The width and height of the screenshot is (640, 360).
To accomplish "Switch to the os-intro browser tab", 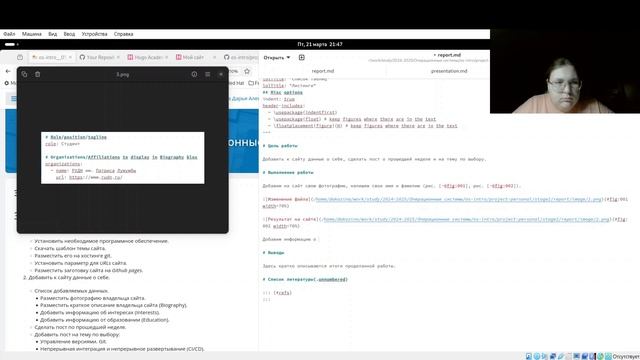I will 51,58.
